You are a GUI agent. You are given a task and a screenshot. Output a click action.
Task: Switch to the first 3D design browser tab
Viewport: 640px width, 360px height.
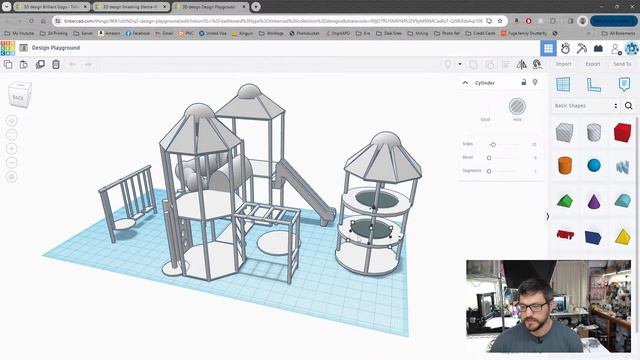(51, 7)
